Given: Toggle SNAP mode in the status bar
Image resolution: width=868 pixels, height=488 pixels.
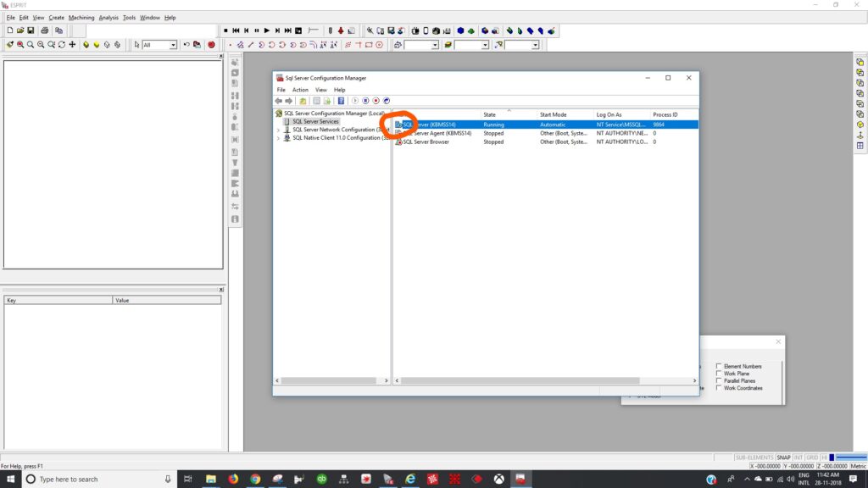Looking at the screenshot, I should click(x=783, y=457).
